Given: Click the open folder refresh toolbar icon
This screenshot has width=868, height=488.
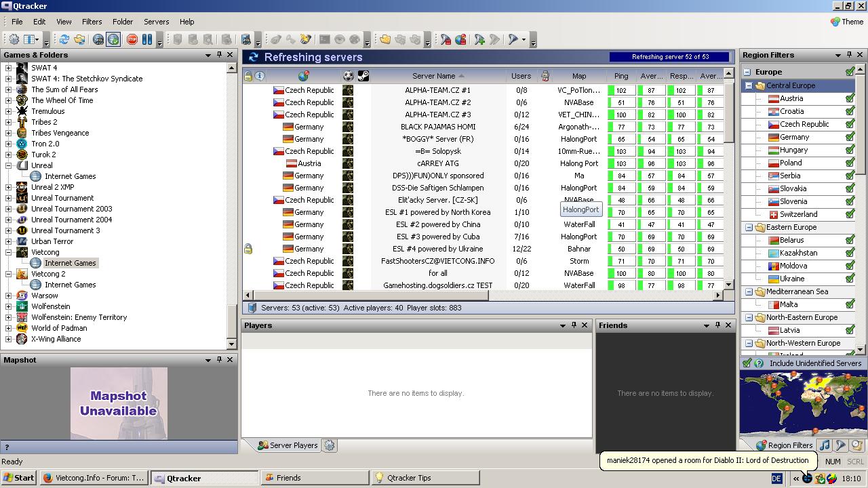Looking at the screenshot, I should [x=79, y=39].
